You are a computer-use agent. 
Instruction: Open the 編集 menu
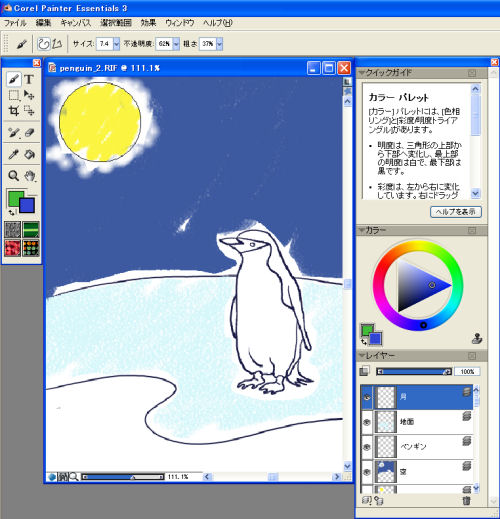coord(43,23)
